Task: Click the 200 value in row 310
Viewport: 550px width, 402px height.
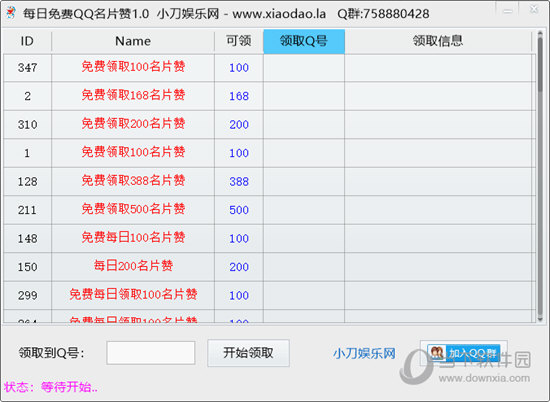Action: 239,125
